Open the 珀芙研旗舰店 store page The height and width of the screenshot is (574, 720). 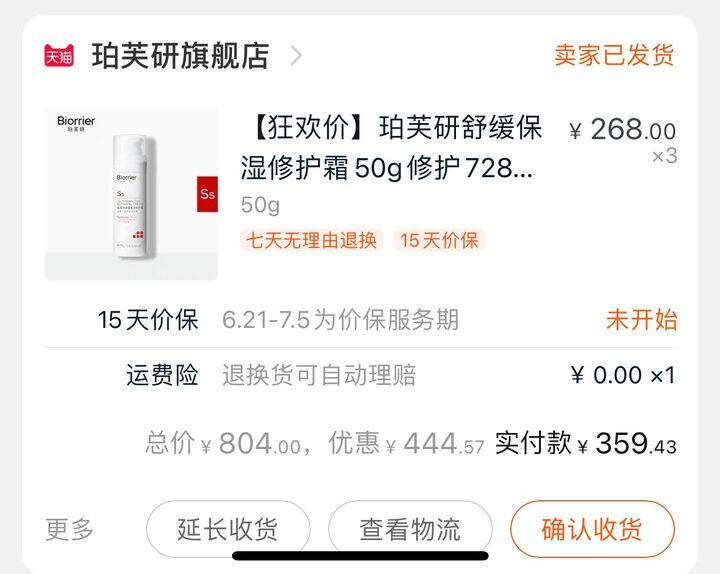pos(180,56)
